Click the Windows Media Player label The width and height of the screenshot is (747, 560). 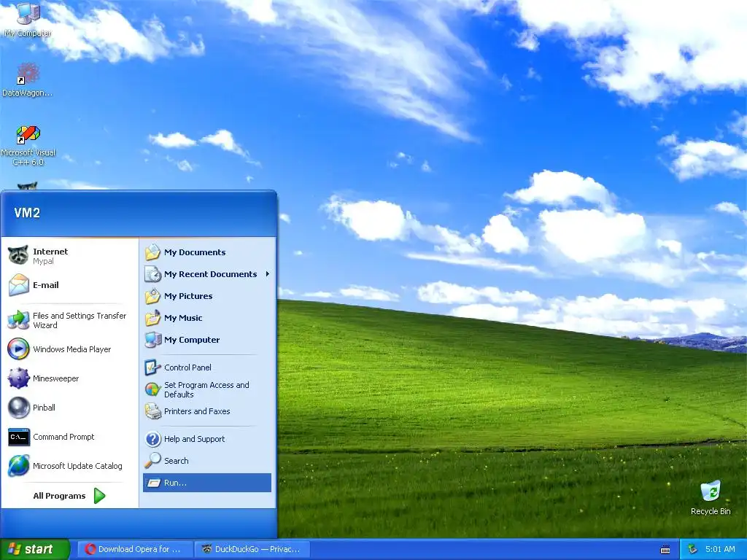click(x=72, y=349)
